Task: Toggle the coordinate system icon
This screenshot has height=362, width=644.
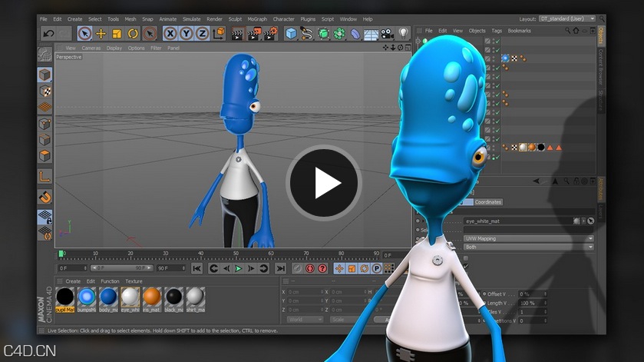Action: coord(219,34)
